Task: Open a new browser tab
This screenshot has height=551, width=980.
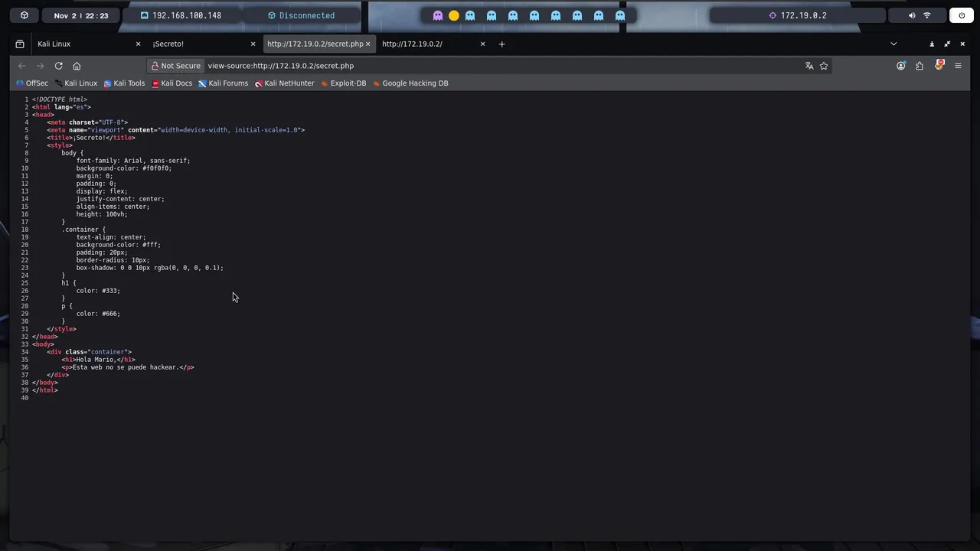Action: point(501,44)
